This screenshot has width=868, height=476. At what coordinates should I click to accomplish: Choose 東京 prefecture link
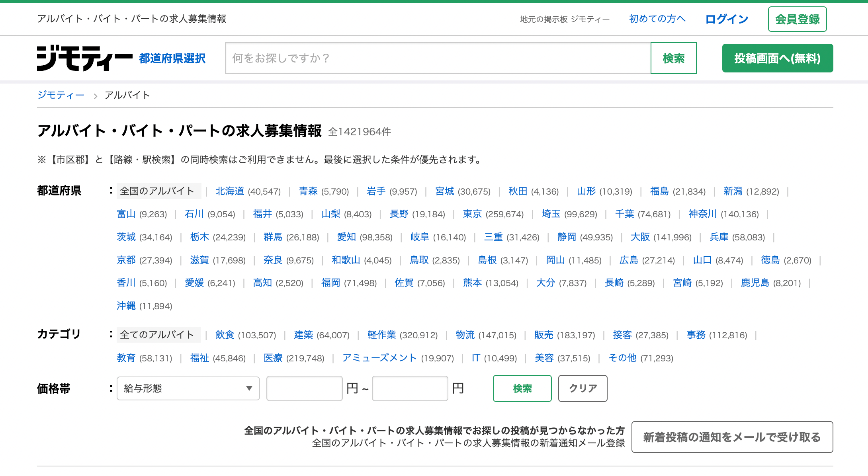click(x=472, y=214)
